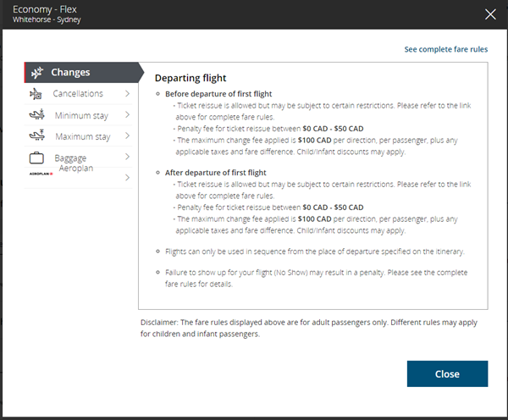Click the Departing flight heading
Image resolution: width=508 pixels, height=420 pixels.
[x=189, y=77]
